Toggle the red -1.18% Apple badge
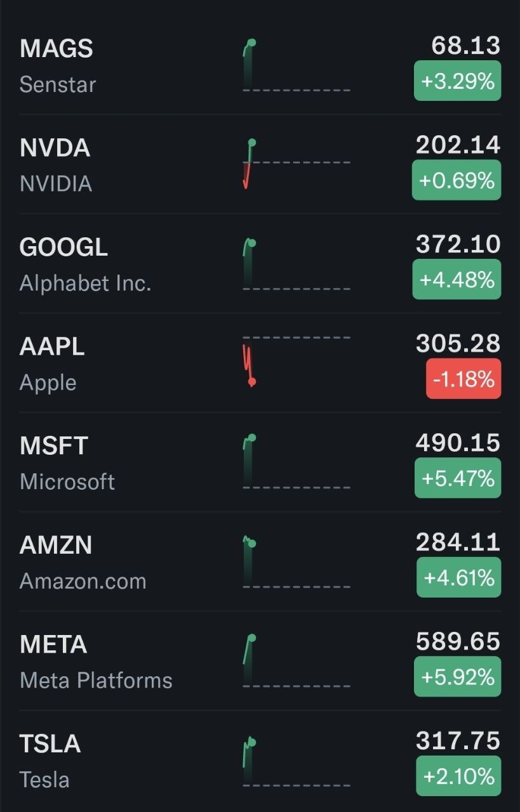This screenshot has width=520, height=812. point(463,379)
